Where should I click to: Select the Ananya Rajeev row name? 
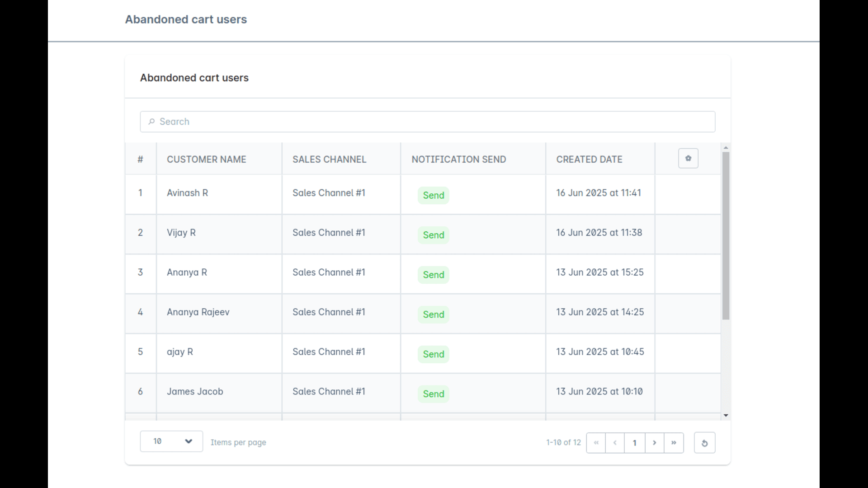coord(198,312)
